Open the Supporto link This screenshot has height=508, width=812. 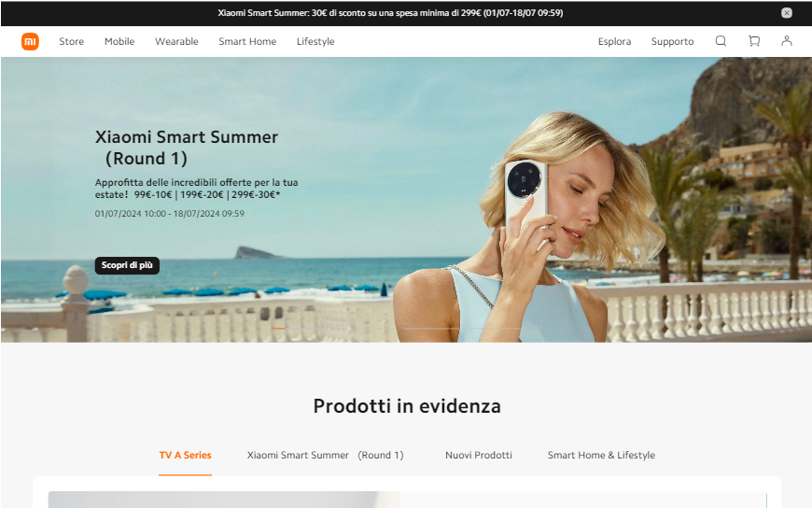(x=673, y=41)
